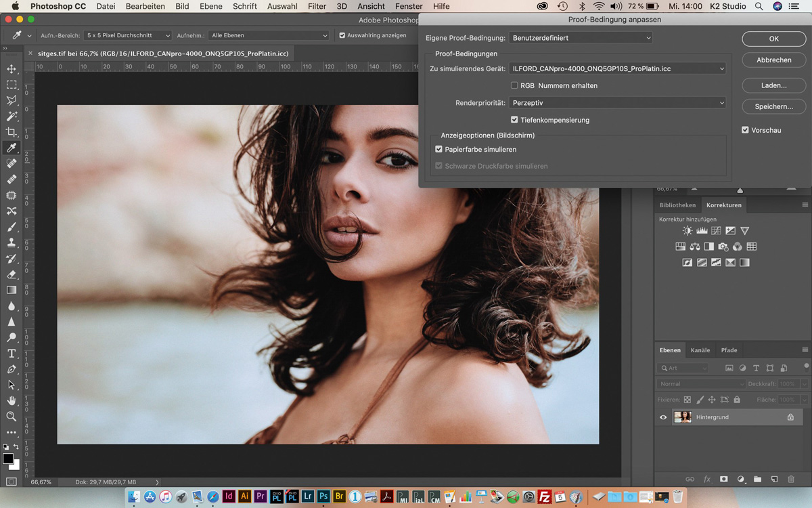The width and height of the screenshot is (812, 508).
Task: Open the Renderpriorität dropdown
Action: point(617,103)
